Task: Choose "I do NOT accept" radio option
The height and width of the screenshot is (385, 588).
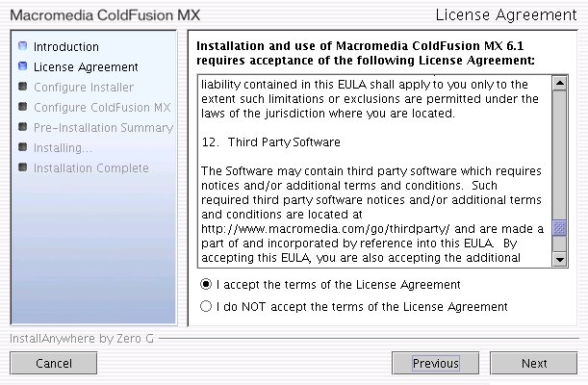Action: (x=205, y=307)
